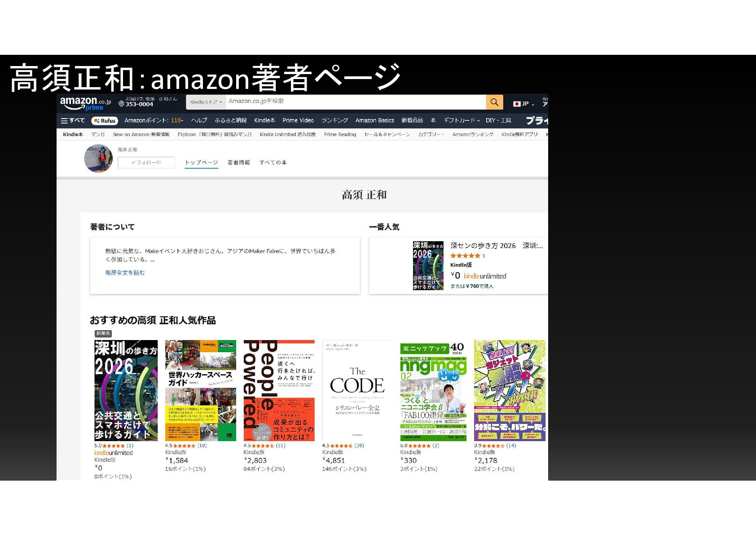This screenshot has width=756, height=535.
Task: Open ふるさと納税 in the navigation bar
Action: [x=231, y=120]
